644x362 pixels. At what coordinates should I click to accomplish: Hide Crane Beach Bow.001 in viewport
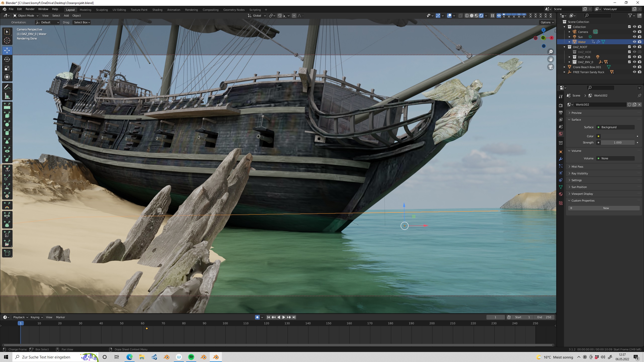tap(634, 67)
